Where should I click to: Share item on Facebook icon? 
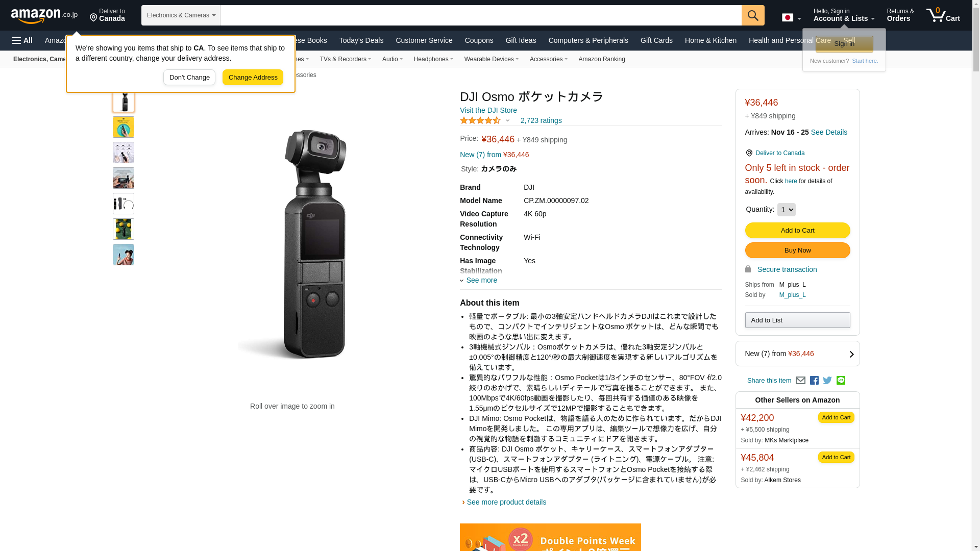(x=814, y=381)
